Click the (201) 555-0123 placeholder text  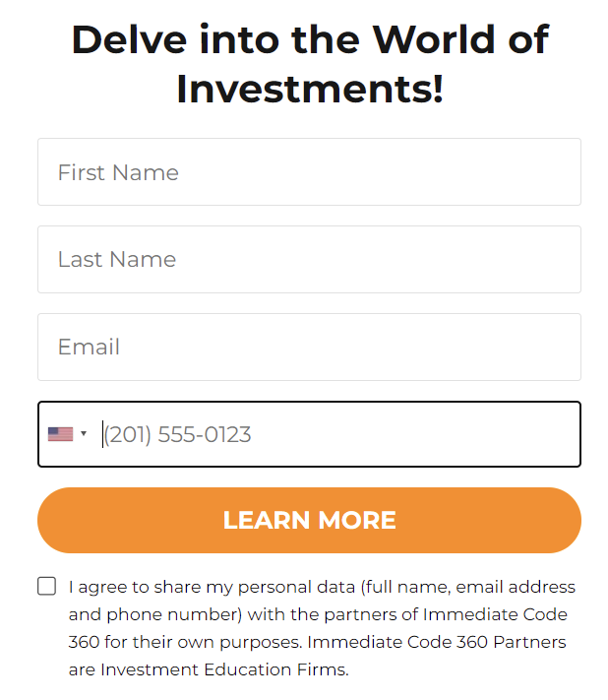(177, 434)
